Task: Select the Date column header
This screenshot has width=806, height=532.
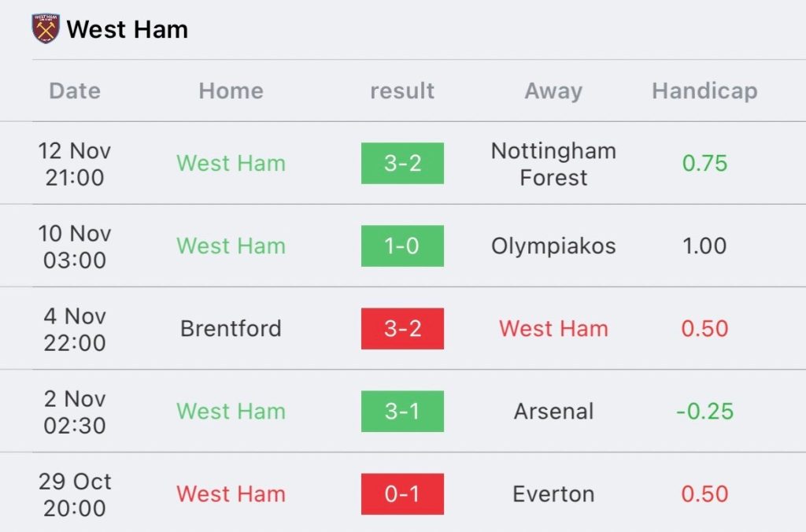Action: [x=75, y=91]
